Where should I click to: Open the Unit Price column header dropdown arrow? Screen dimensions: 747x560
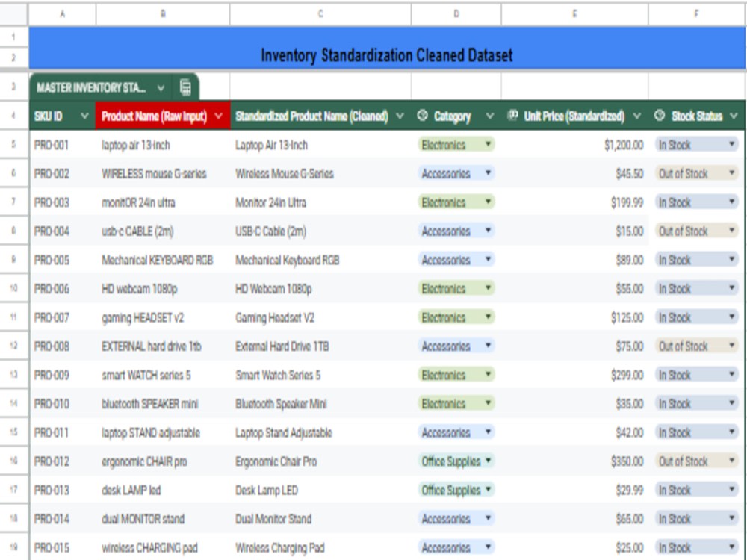[637, 116]
